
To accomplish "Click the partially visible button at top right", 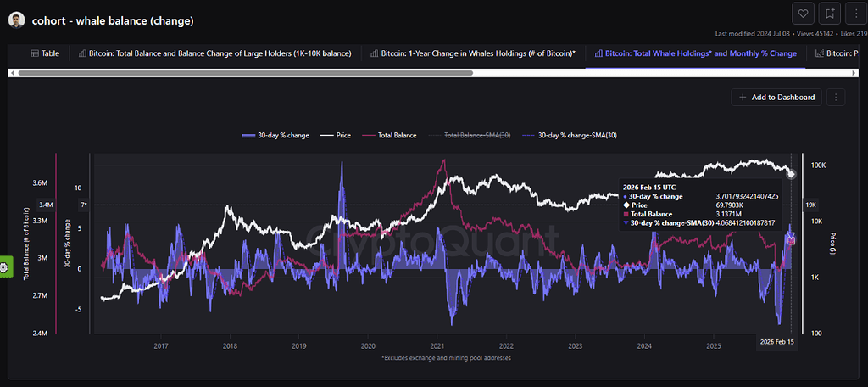I will (x=855, y=13).
